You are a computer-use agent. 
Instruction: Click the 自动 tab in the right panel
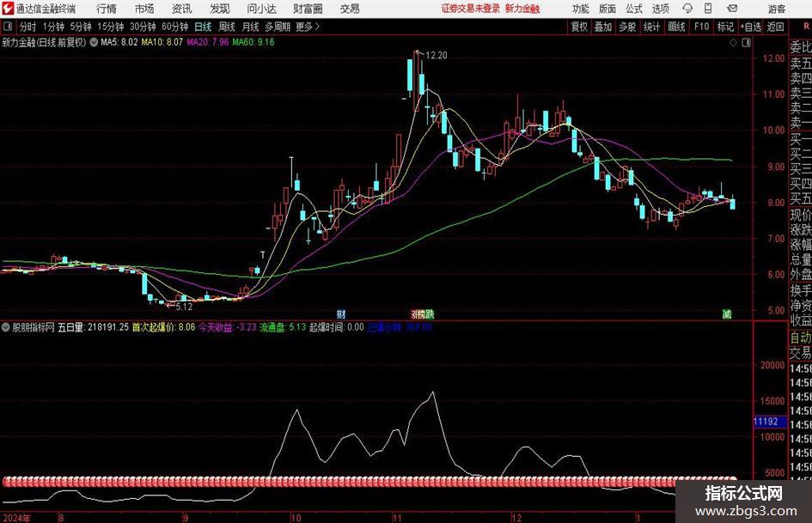click(801, 338)
